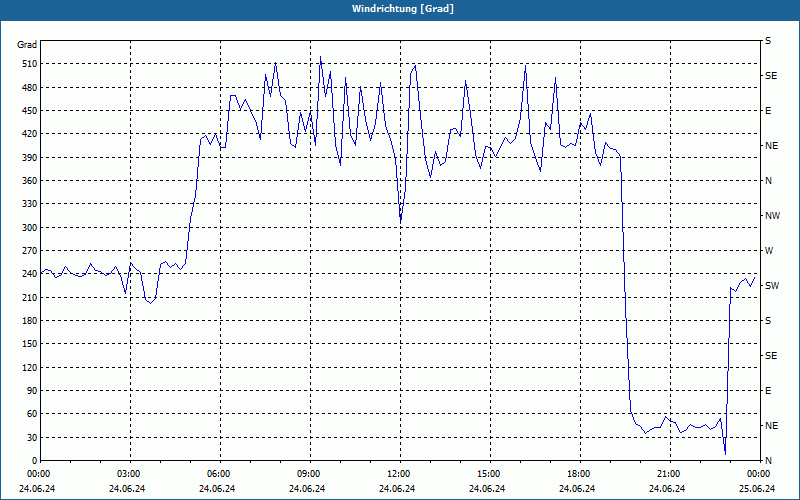Screen dimensions: 800x500
Task: Click the 480 degree axis label
Action: [x=28, y=88]
